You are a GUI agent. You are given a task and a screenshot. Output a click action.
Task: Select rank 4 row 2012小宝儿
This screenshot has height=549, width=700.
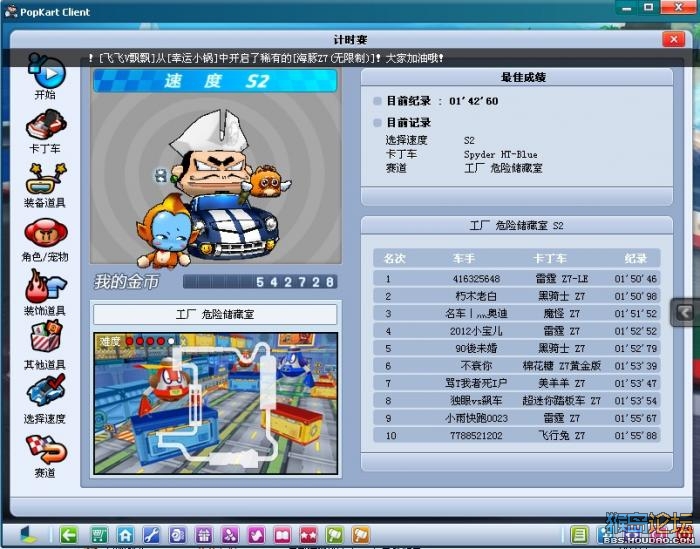click(517, 331)
